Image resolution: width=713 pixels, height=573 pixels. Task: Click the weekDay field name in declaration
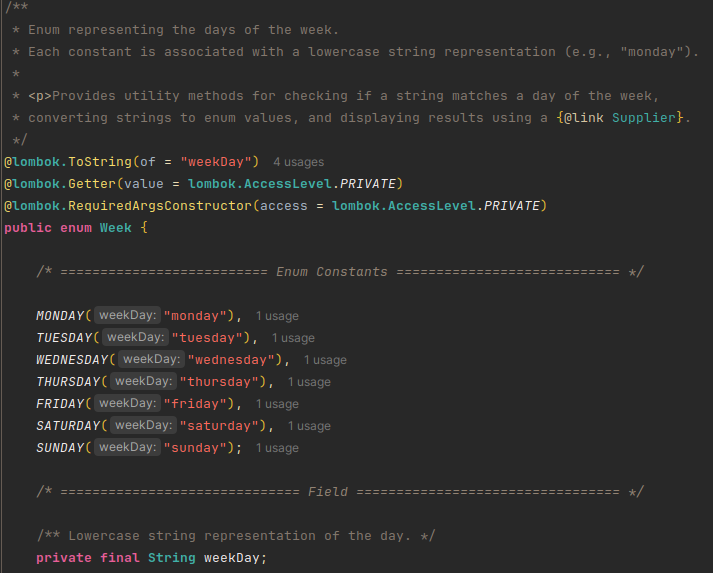[x=231, y=558]
